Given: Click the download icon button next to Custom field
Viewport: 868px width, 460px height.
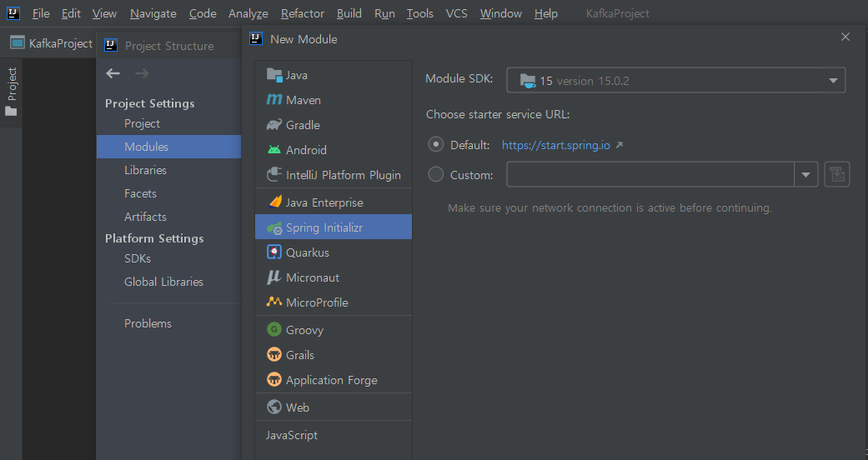Looking at the screenshot, I should 837,174.
